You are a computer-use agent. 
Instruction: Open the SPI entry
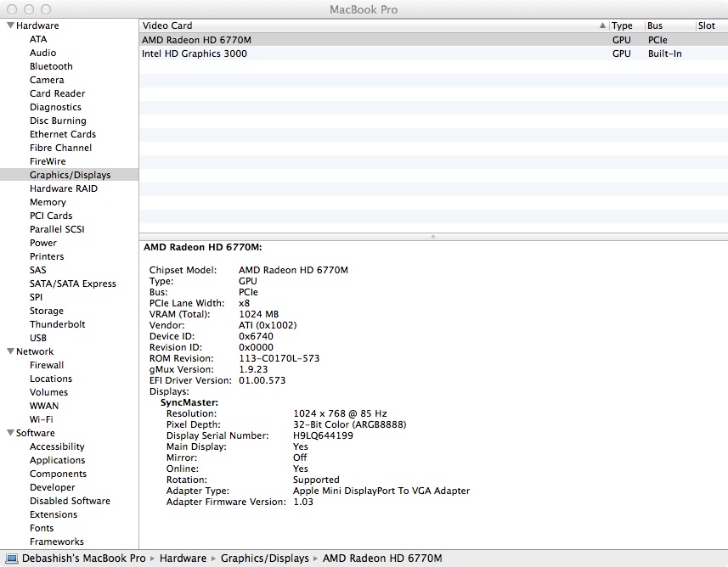37,297
